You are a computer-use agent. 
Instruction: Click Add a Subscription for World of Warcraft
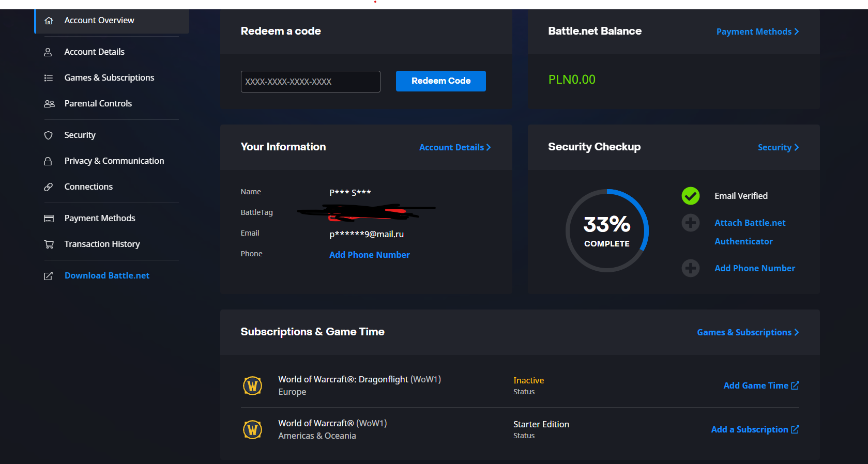[750, 429]
